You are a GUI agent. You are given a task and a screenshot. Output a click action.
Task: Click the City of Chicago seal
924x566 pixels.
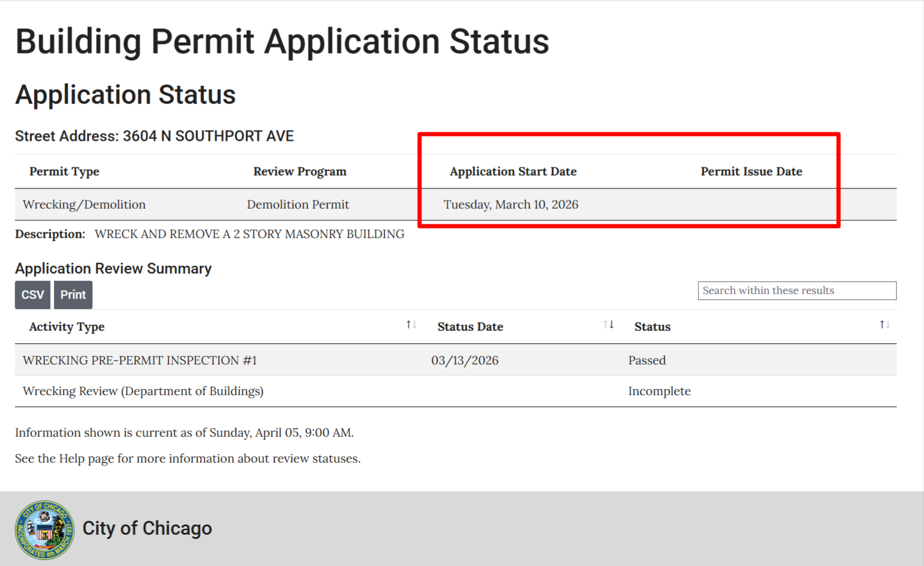point(45,530)
